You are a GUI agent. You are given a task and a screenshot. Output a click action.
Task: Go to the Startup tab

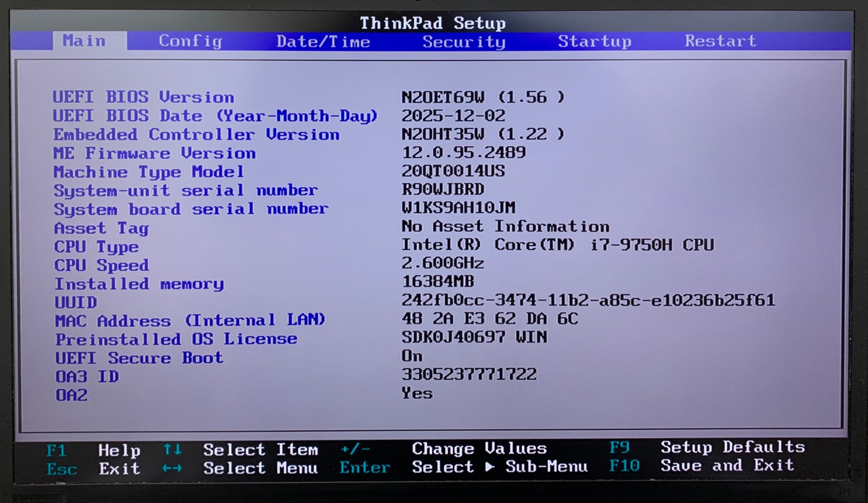point(595,41)
